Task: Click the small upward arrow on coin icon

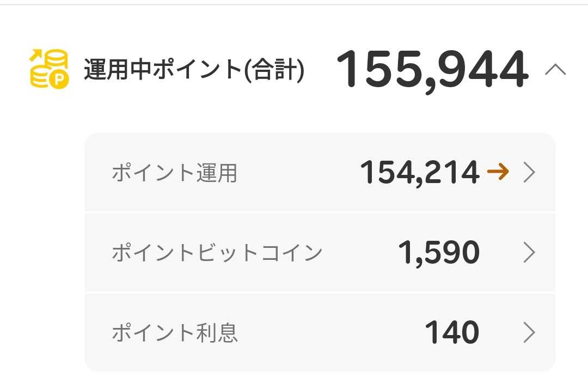Action: click(x=35, y=55)
